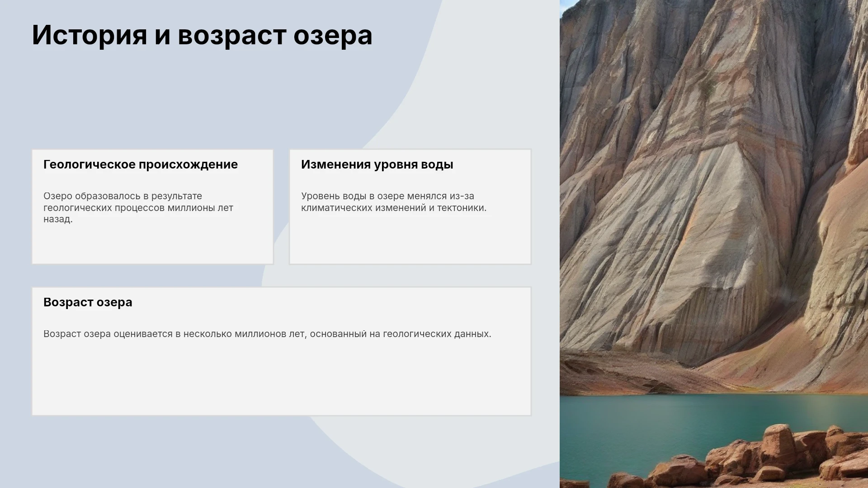Click empty space in water level card
This screenshot has height=488, width=868.
tap(410, 239)
